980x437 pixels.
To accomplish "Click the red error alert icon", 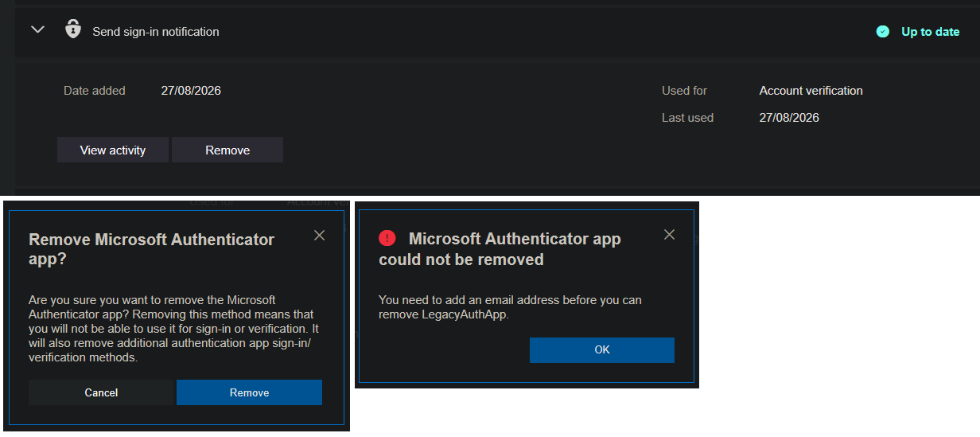I will (x=387, y=238).
